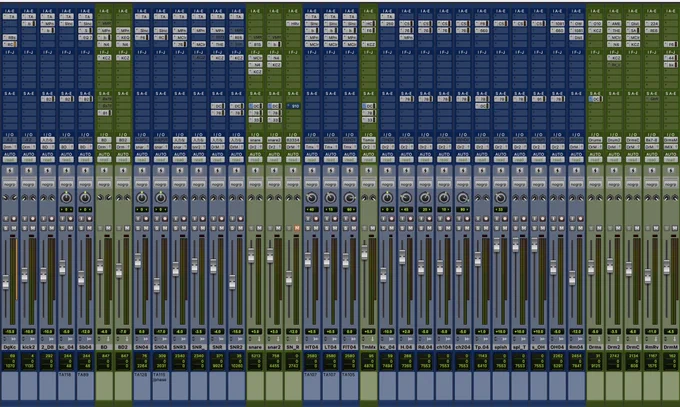Record-enable the kick2 track

pyautogui.click(x=33, y=219)
